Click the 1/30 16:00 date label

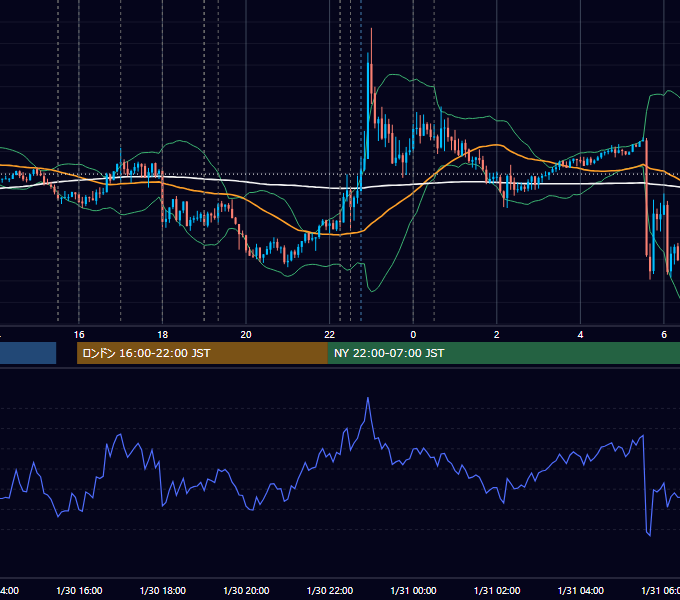pyautogui.click(x=79, y=590)
